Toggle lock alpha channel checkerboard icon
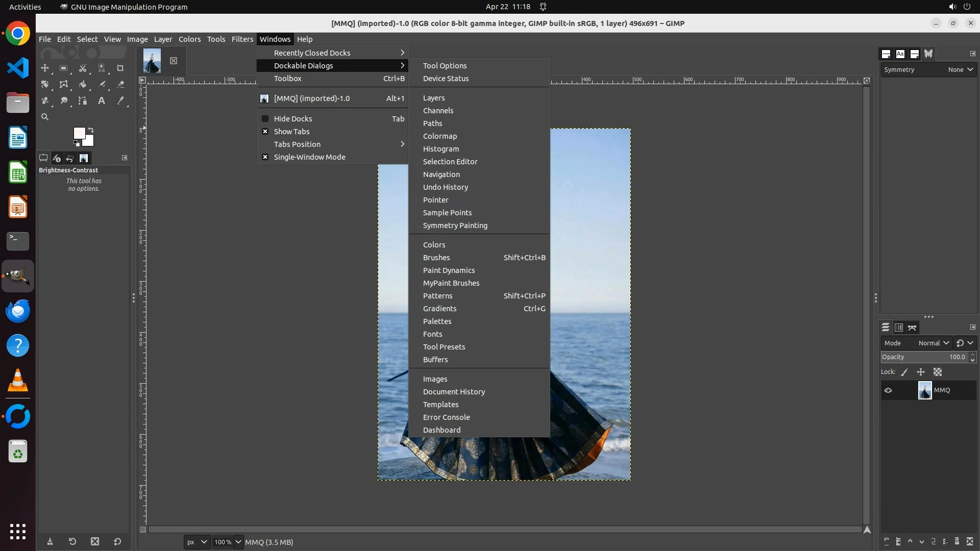980x551 pixels. [x=938, y=372]
